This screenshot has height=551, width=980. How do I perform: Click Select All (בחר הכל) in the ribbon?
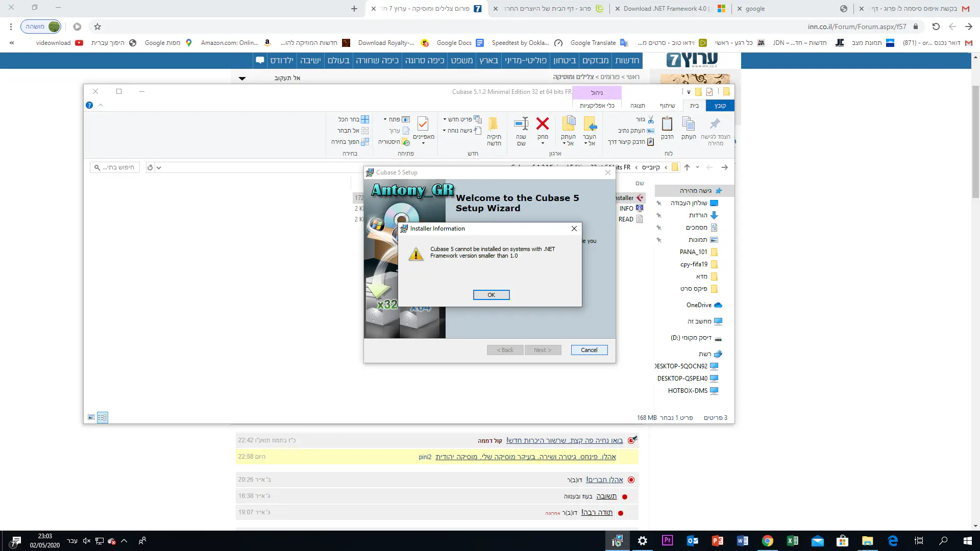coord(353,119)
